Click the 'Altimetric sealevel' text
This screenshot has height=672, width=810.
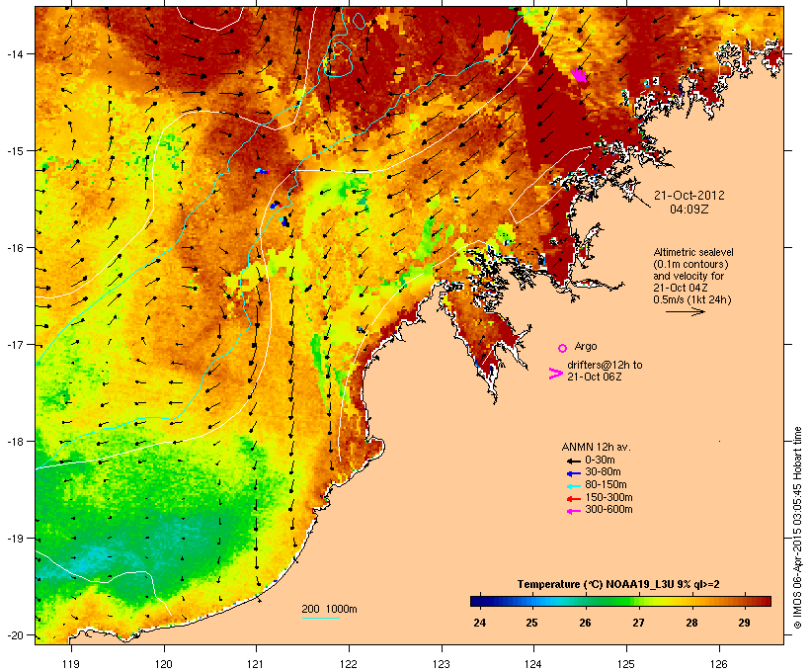click(693, 252)
